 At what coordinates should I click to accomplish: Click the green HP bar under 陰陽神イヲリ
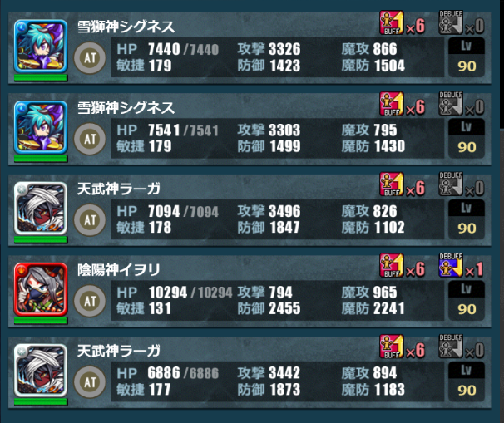click(x=41, y=321)
